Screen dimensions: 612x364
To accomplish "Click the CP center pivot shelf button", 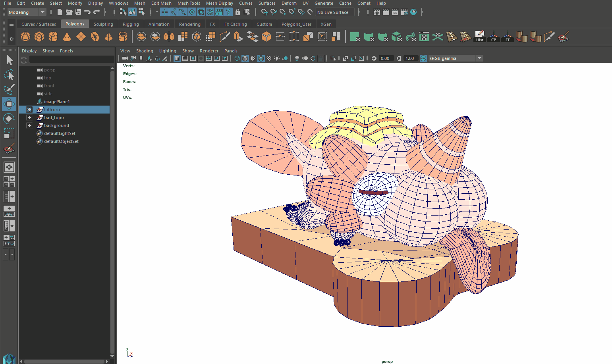I will click(494, 37).
